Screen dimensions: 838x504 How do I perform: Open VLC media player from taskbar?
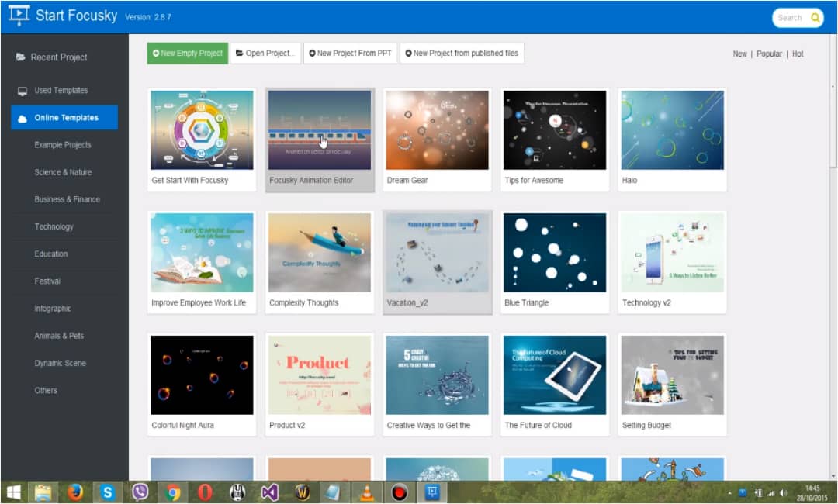365,492
